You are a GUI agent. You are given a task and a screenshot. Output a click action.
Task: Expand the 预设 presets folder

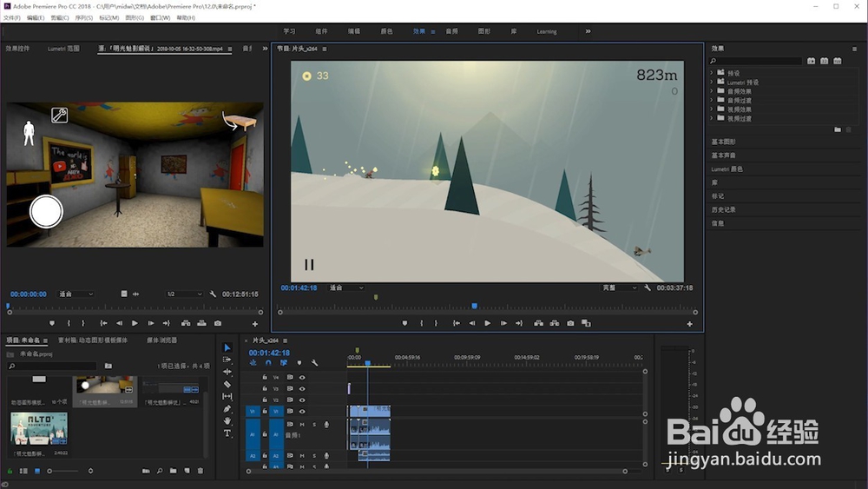[712, 73]
